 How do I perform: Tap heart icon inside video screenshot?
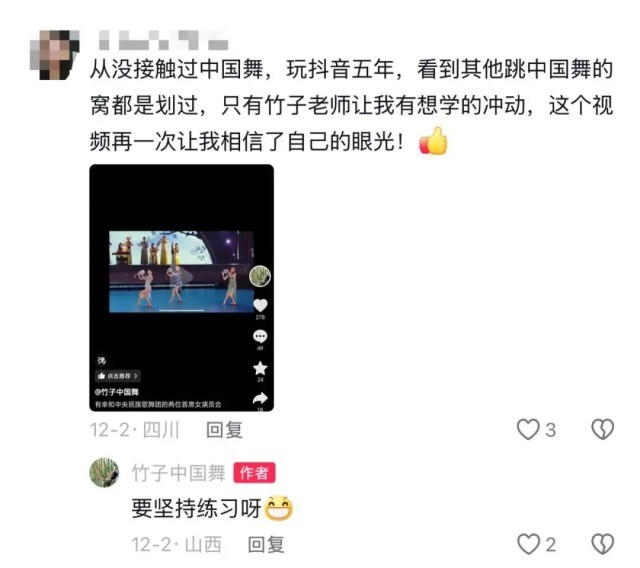[260, 305]
